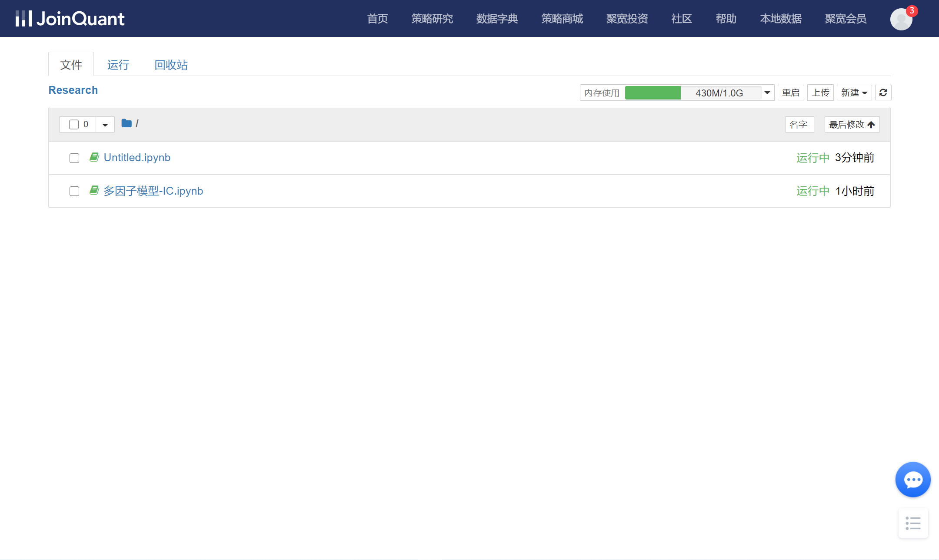This screenshot has height=560, width=939.
Task: Click the 重启 button to restart
Action: coord(790,92)
